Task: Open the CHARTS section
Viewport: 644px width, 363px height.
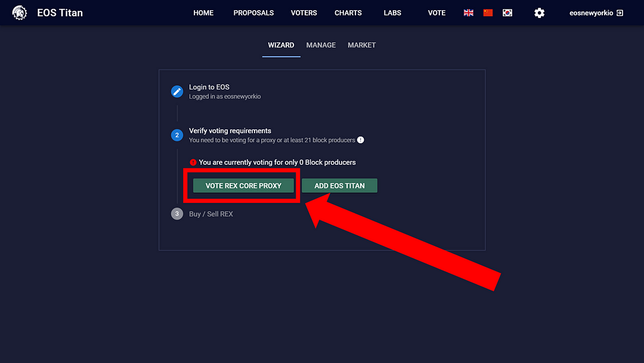Action: tap(348, 13)
